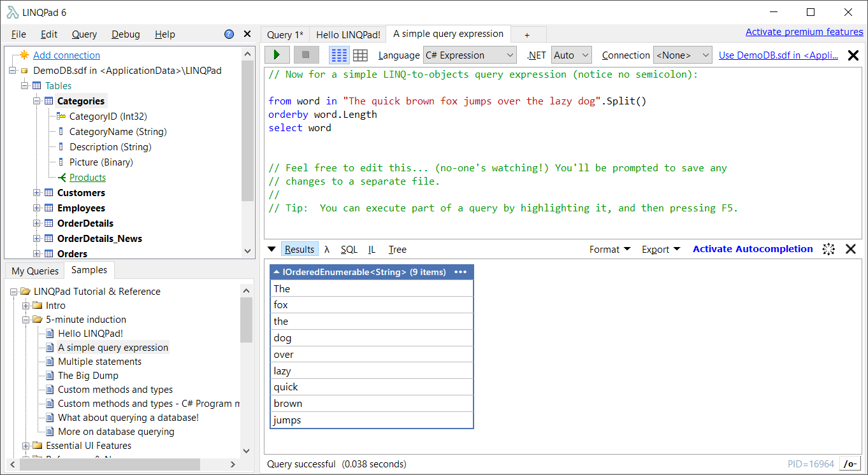Open the Connection dropdown
This screenshot has width=868, height=475.
click(x=683, y=55)
